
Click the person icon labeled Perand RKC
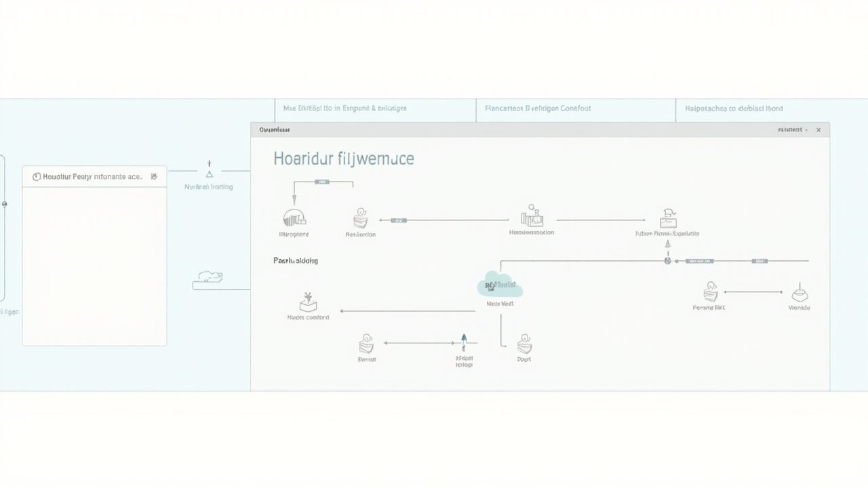point(710,292)
